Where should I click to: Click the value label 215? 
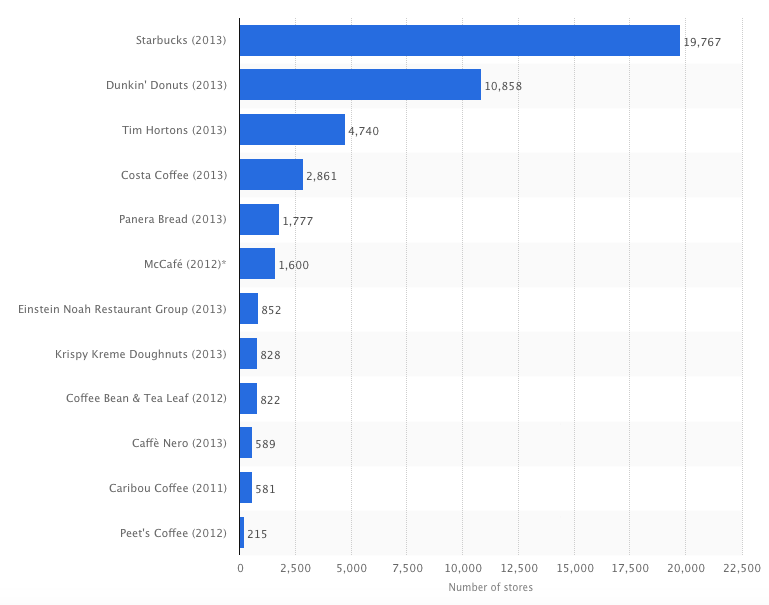point(257,534)
